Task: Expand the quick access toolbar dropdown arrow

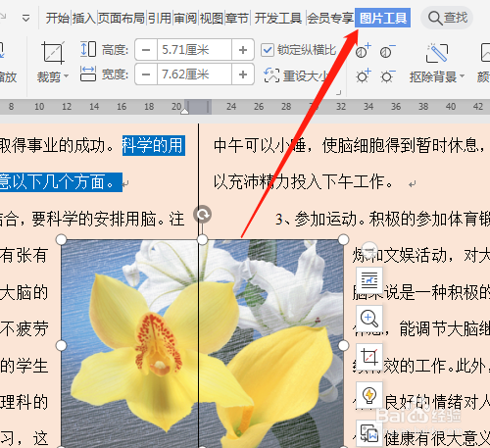Action: [x=26, y=18]
